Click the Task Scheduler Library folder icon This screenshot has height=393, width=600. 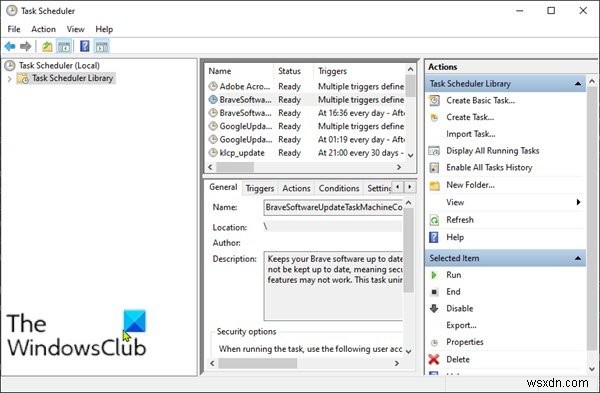(23, 78)
